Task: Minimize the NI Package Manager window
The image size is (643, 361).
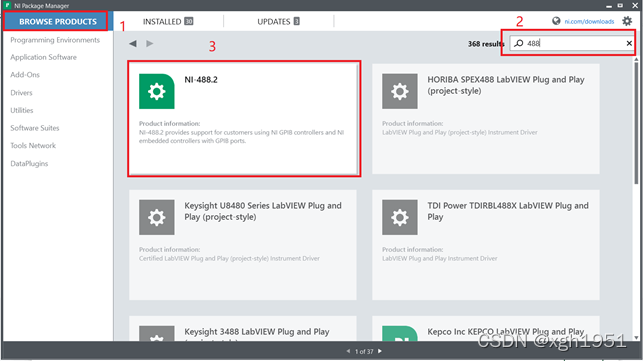Action: tap(609, 6)
